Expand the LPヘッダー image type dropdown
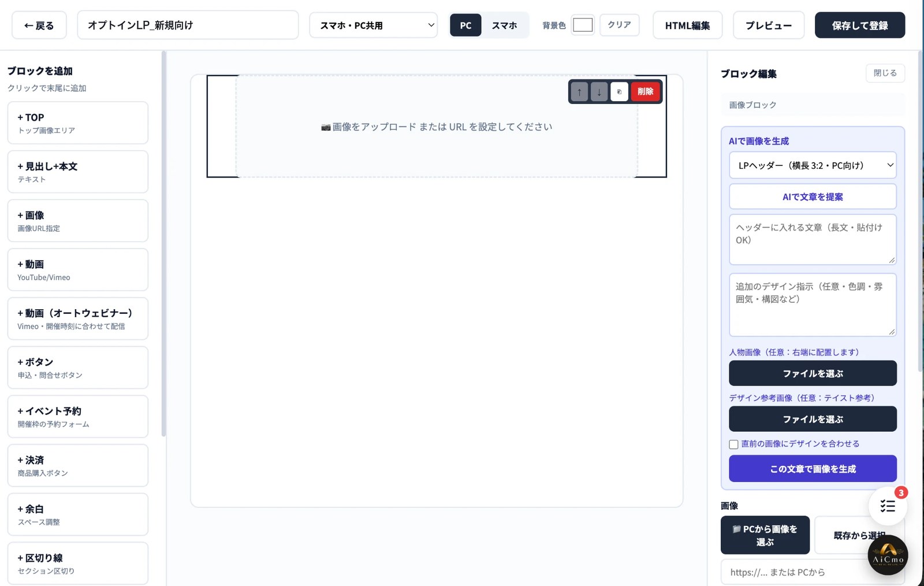This screenshot has width=924, height=586. click(x=813, y=165)
